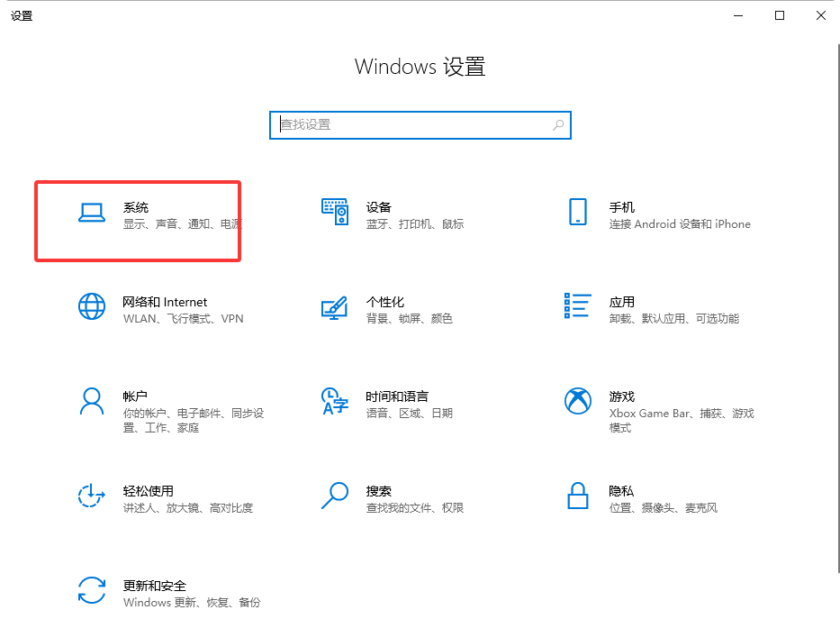The height and width of the screenshot is (619, 840).
Task: Click the description Windows 更新、恢复、备份
Action: (191, 603)
